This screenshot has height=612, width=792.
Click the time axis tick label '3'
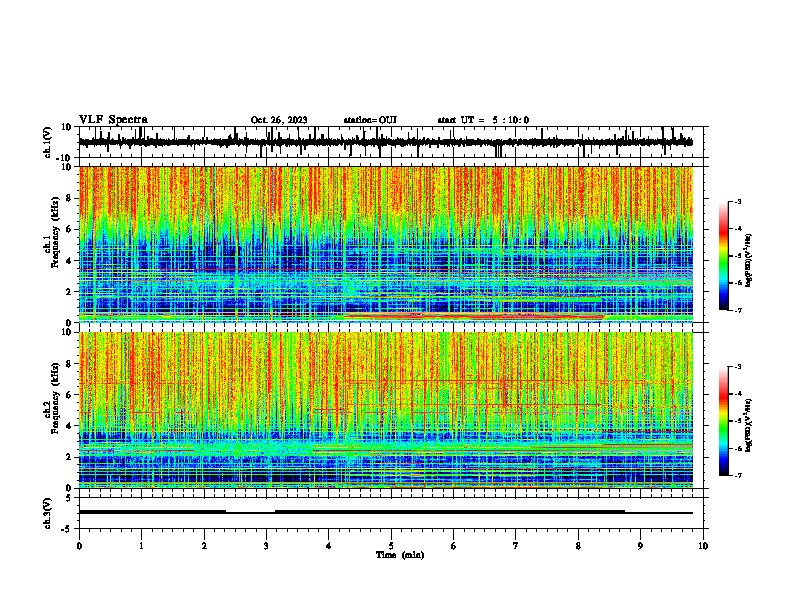tap(266, 546)
